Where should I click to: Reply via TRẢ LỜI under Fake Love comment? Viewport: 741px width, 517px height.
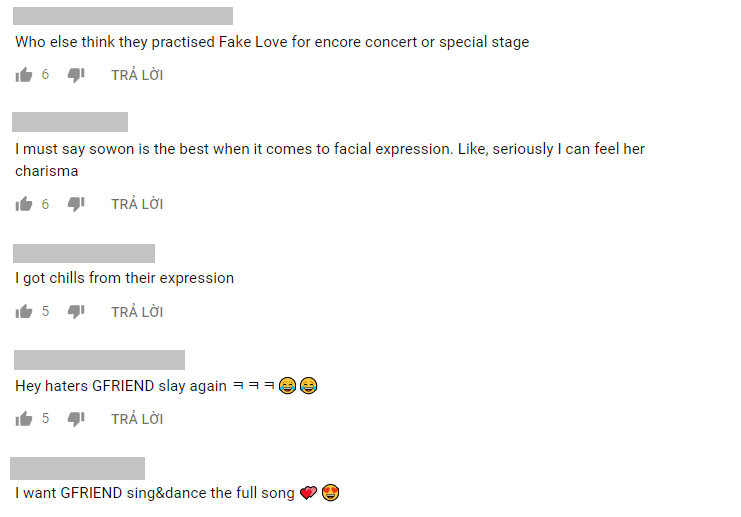pos(137,75)
